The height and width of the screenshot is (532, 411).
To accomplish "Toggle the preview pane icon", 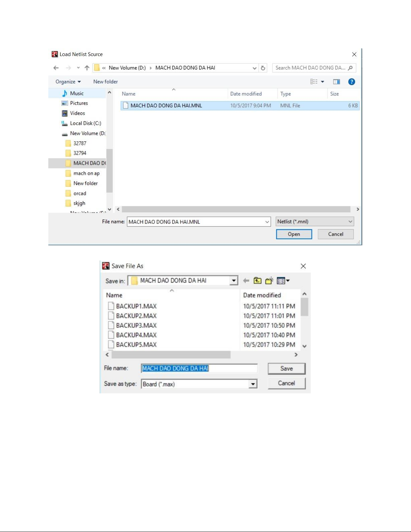I will 336,82.
